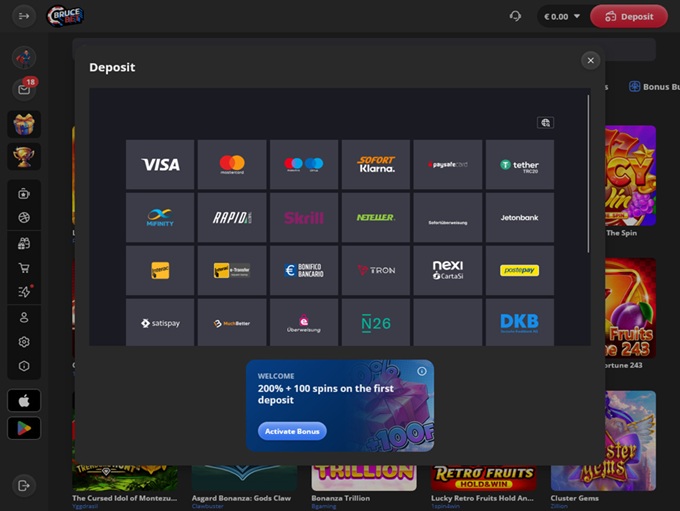Close the Deposit dialog

coord(590,61)
